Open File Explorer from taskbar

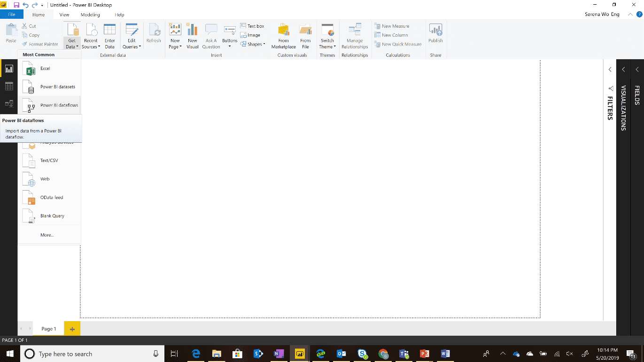[217, 354]
